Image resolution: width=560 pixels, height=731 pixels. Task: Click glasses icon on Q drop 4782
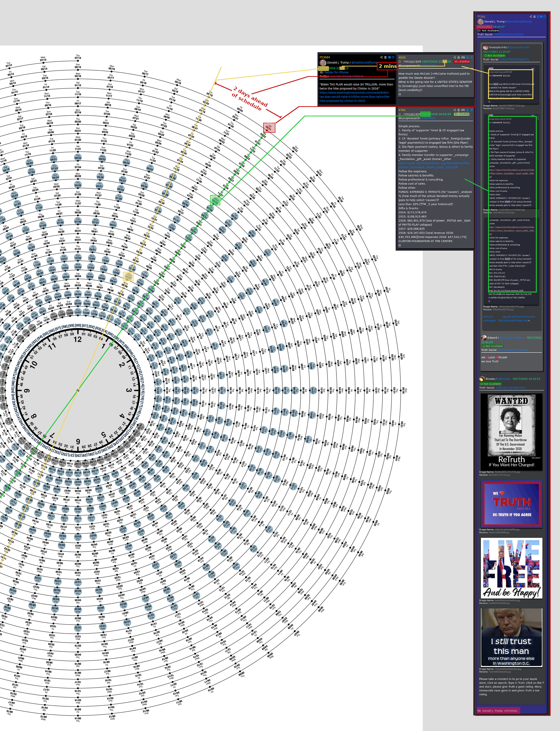(463, 110)
